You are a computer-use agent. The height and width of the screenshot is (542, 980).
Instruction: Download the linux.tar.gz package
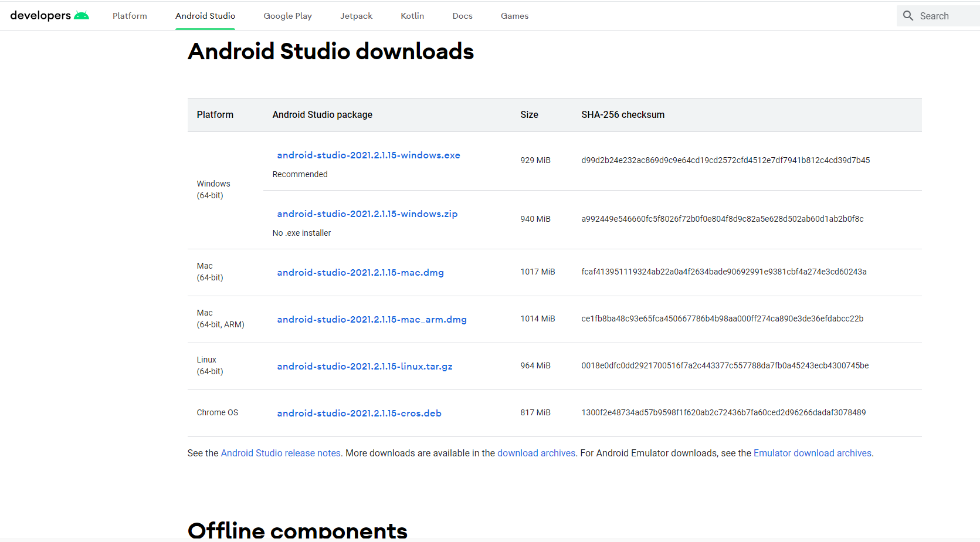365,367
